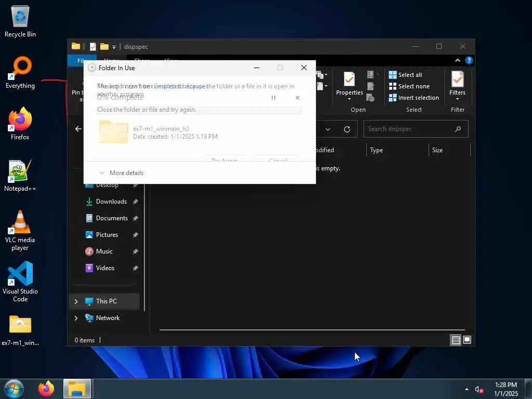Open the Filters dropdown arrow

pyautogui.click(x=457, y=99)
